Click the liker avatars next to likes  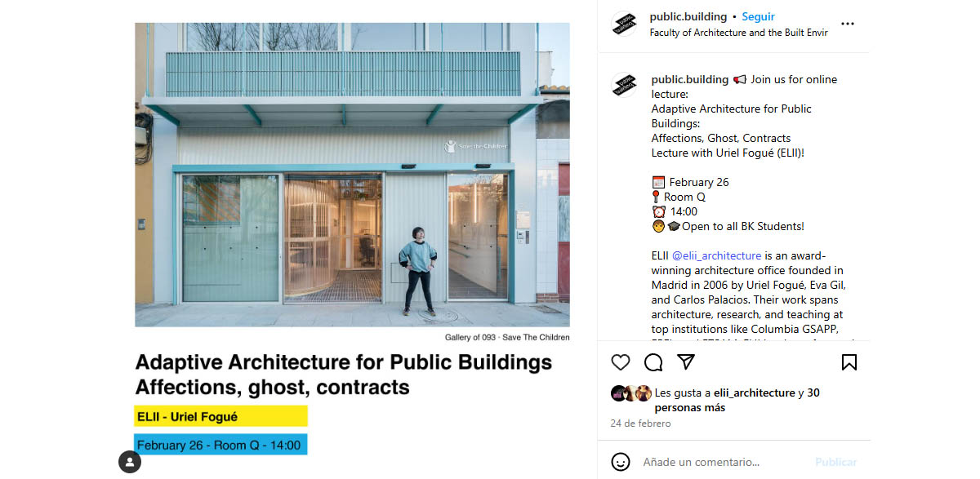[x=630, y=393]
